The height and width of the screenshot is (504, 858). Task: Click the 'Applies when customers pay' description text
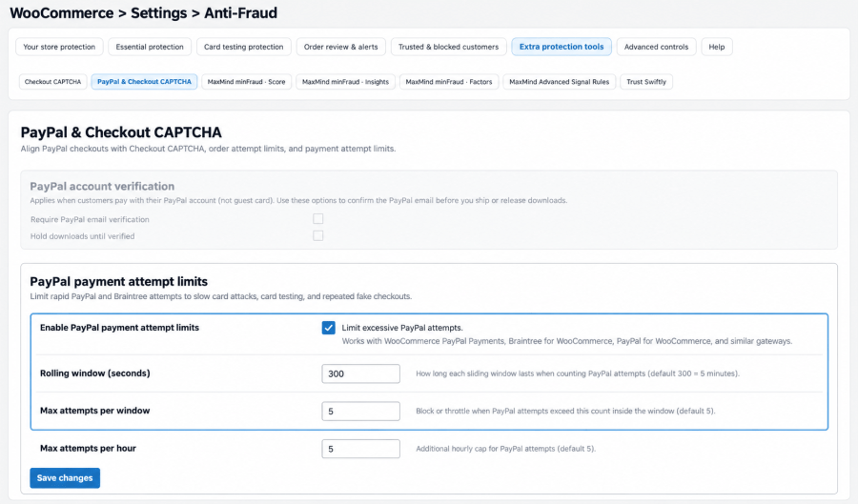tap(298, 201)
